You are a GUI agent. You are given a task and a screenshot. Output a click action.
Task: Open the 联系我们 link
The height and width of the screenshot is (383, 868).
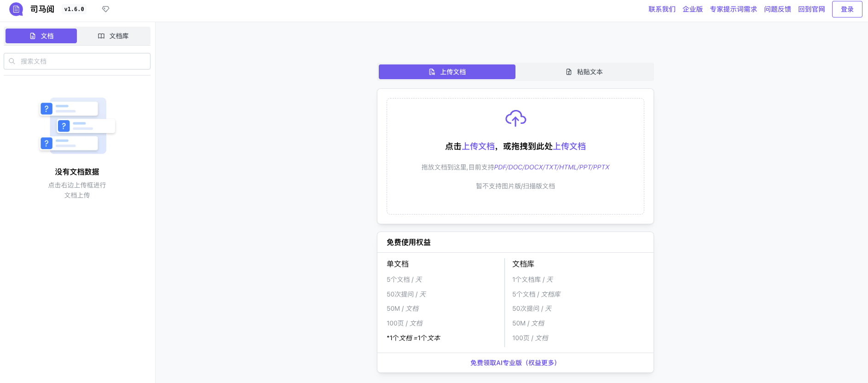[x=662, y=9]
